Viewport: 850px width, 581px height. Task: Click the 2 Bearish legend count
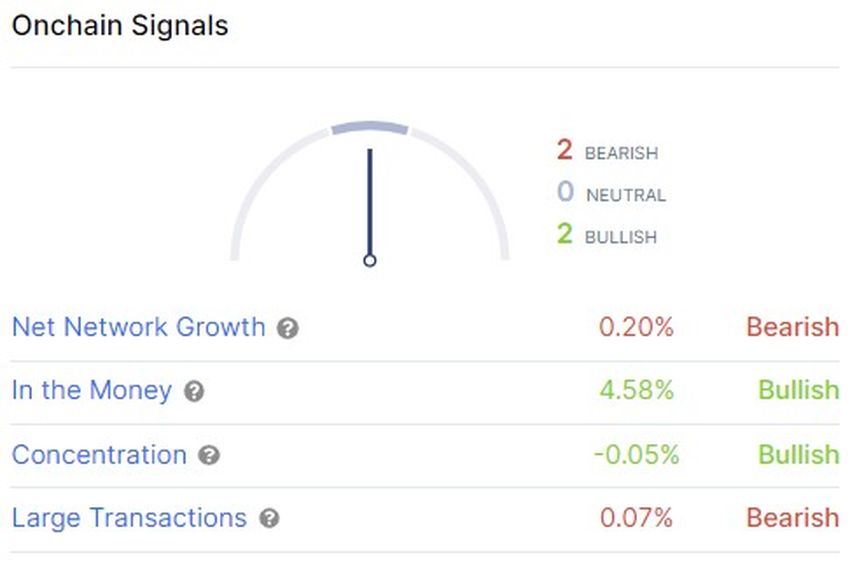(x=565, y=151)
